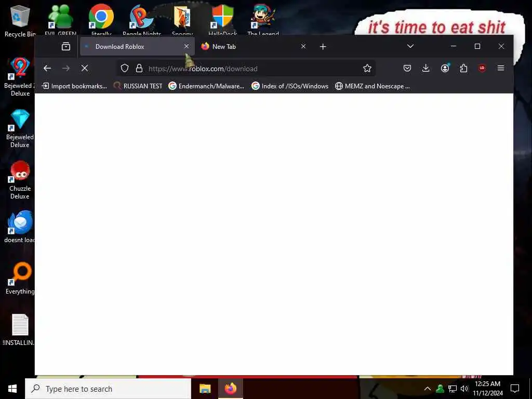This screenshot has height=399, width=532.
Task: Open the Windows Start menu
Action: pyautogui.click(x=12, y=389)
